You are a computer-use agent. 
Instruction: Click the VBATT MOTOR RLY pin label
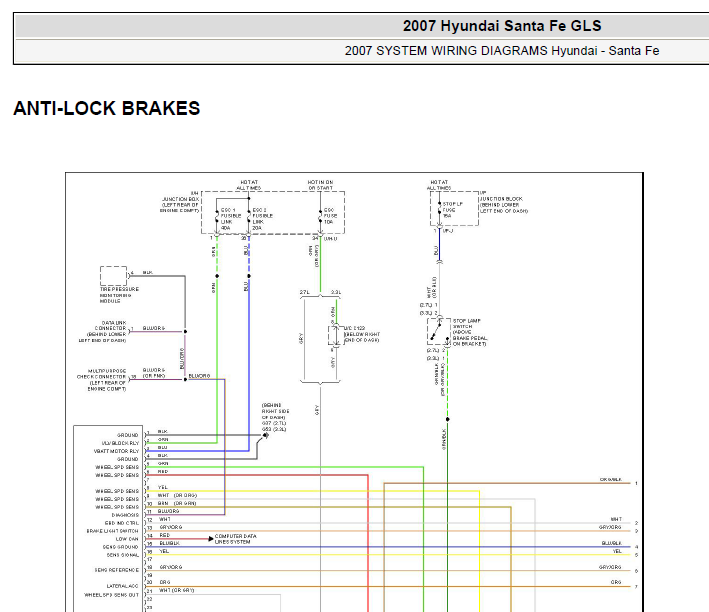116,451
